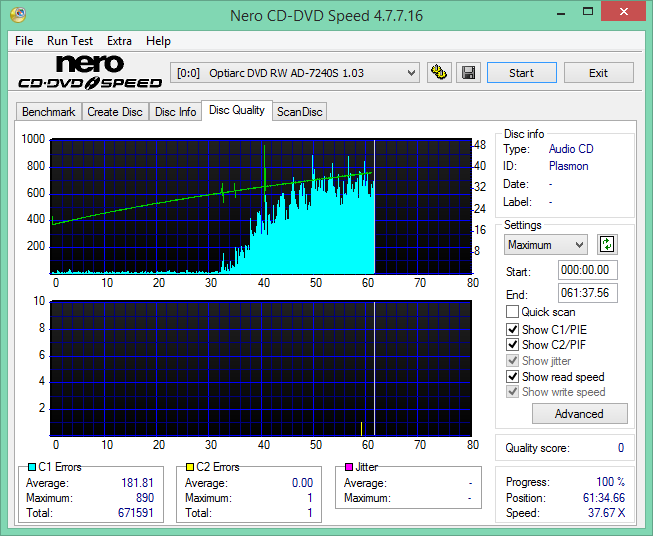
Task: Click the green refresh icon beside speed setting
Action: pyautogui.click(x=607, y=244)
